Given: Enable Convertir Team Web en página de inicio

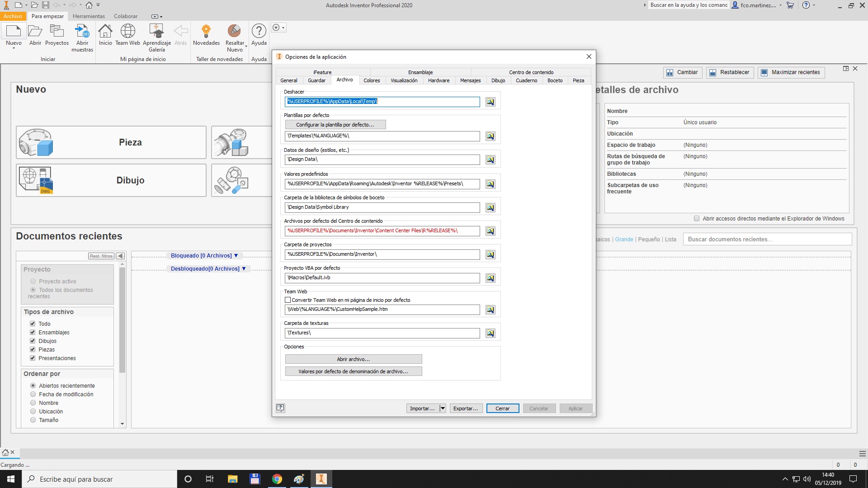Looking at the screenshot, I should [x=288, y=300].
